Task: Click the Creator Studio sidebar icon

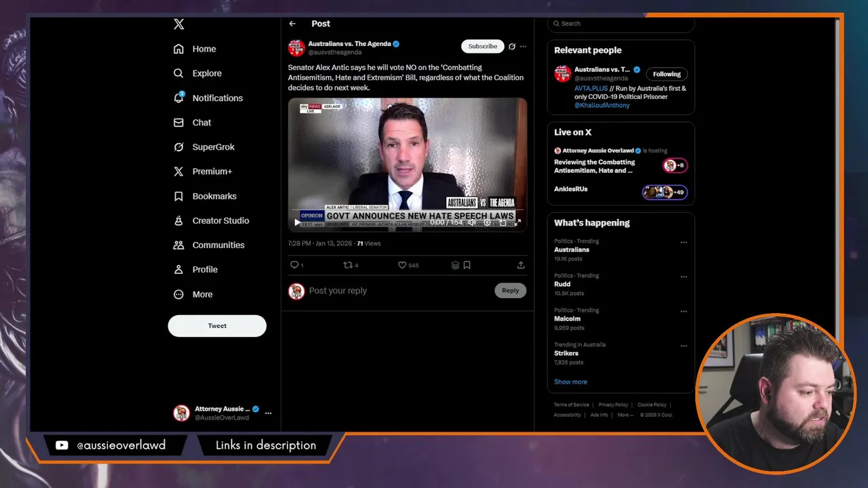Action: point(178,220)
